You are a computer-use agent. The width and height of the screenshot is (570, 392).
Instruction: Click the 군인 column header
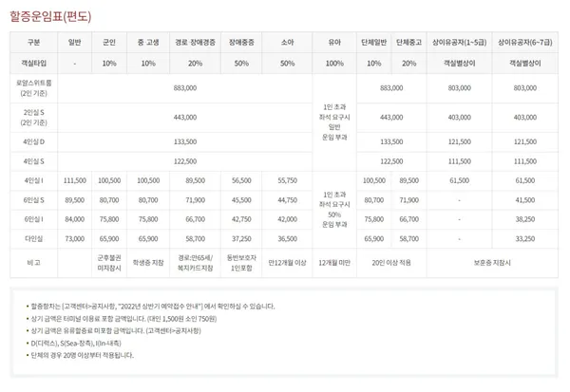point(109,42)
